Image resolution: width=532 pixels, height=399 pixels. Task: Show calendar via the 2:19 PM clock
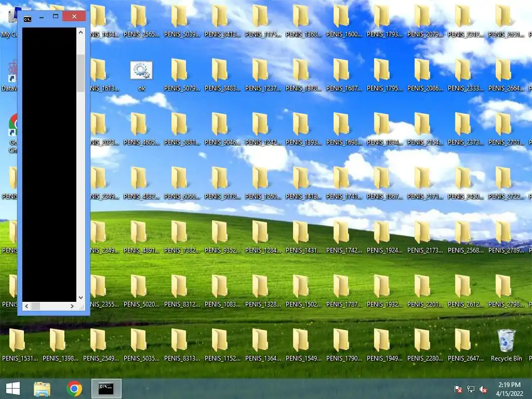[509, 389]
